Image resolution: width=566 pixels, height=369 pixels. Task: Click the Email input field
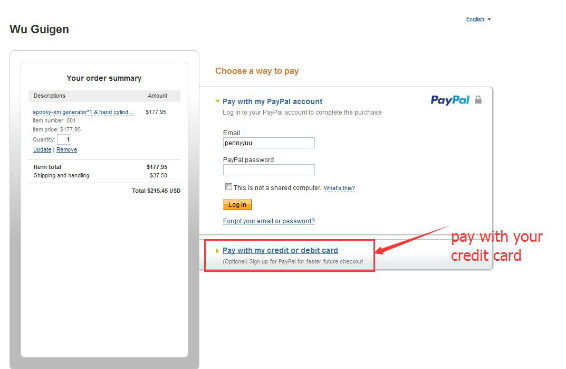click(x=269, y=143)
